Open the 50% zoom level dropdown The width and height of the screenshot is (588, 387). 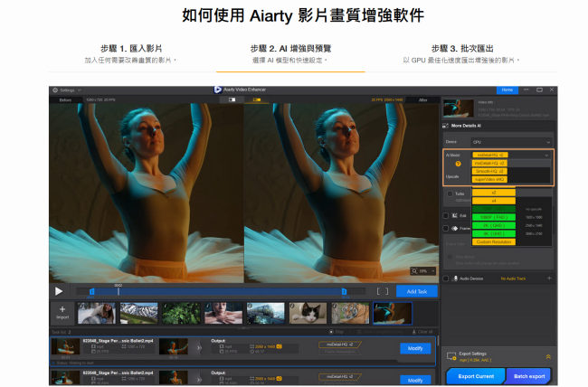424,270
